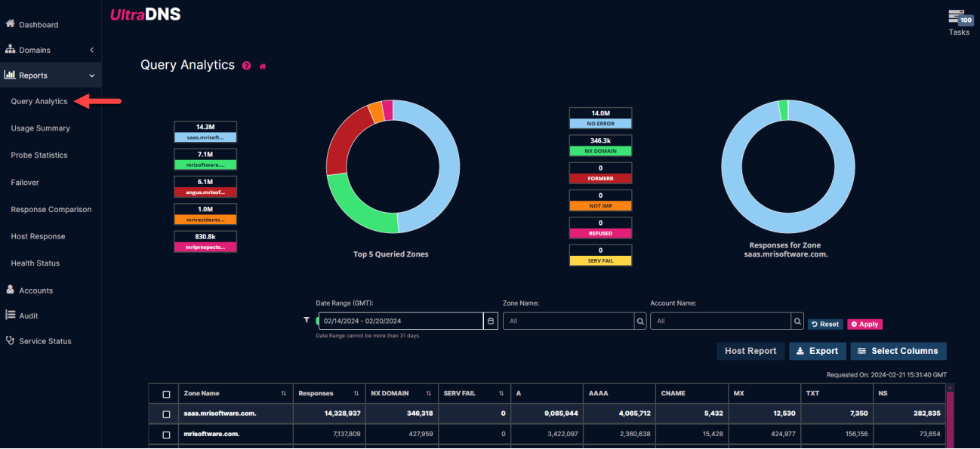Viewport: 980px width, 449px height.
Task: Click the Account Name input field
Action: tap(720, 321)
